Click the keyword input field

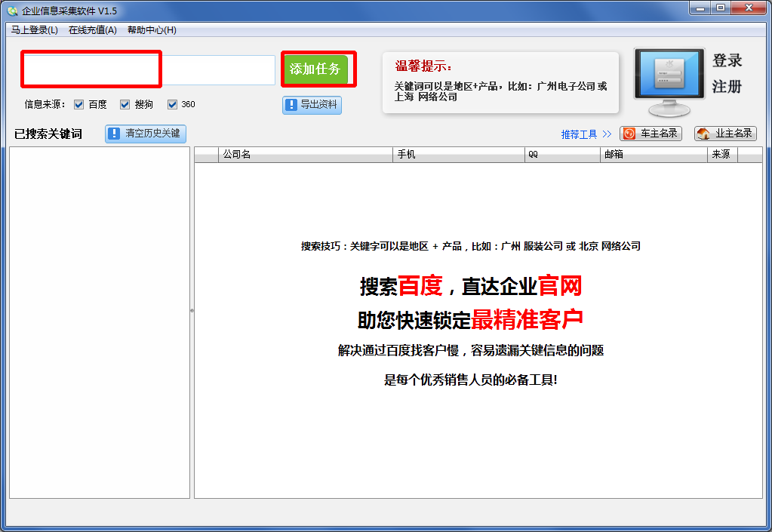tap(149, 69)
